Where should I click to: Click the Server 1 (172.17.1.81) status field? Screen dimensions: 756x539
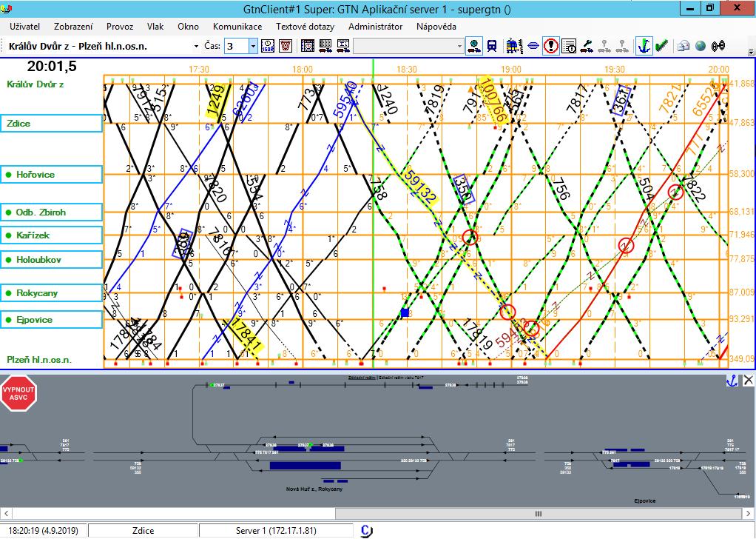(276, 531)
